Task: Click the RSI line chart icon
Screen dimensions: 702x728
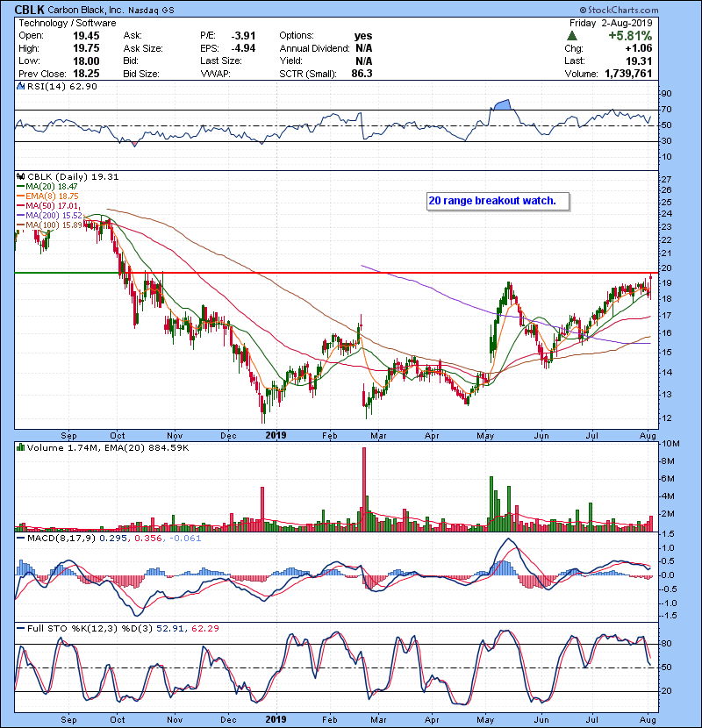Action: 20,86
